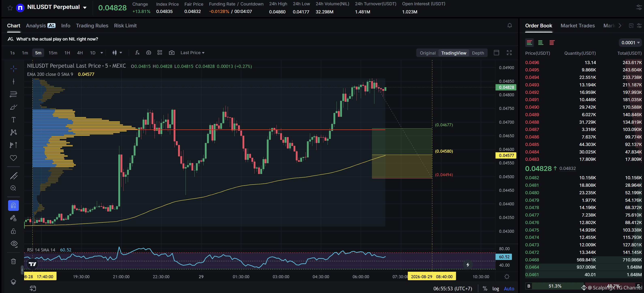The width and height of the screenshot is (644, 293).
Task: Show both bids and asks order book view
Action: click(529, 43)
